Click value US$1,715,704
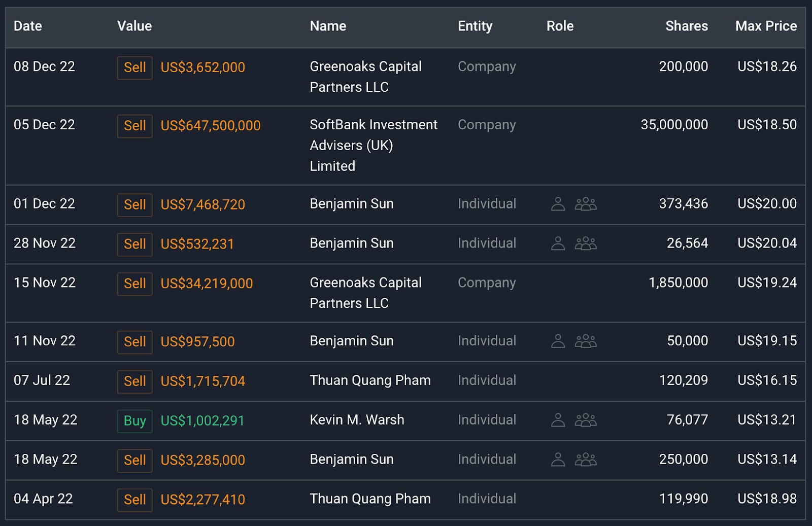The height and width of the screenshot is (526, 812). 202,381
